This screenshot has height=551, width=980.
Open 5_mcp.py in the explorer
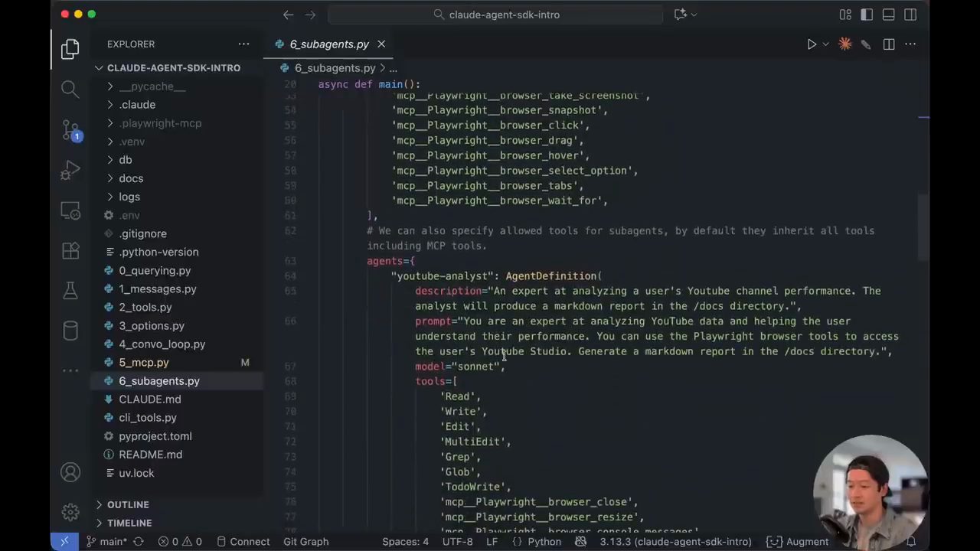point(144,363)
